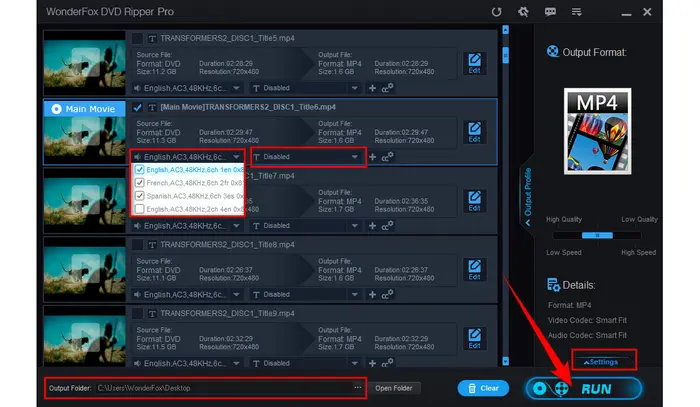Select the Title5.mp4 thumbnail

[x=84, y=63]
